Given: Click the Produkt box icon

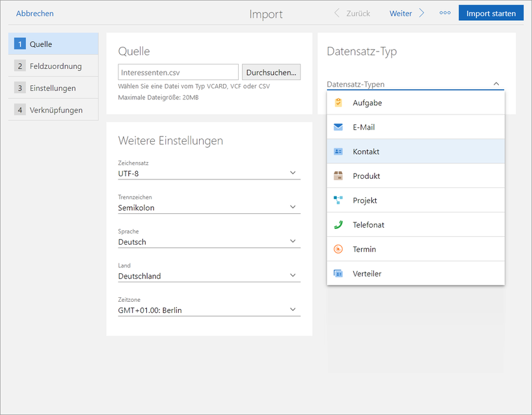Looking at the screenshot, I should point(338,176).
